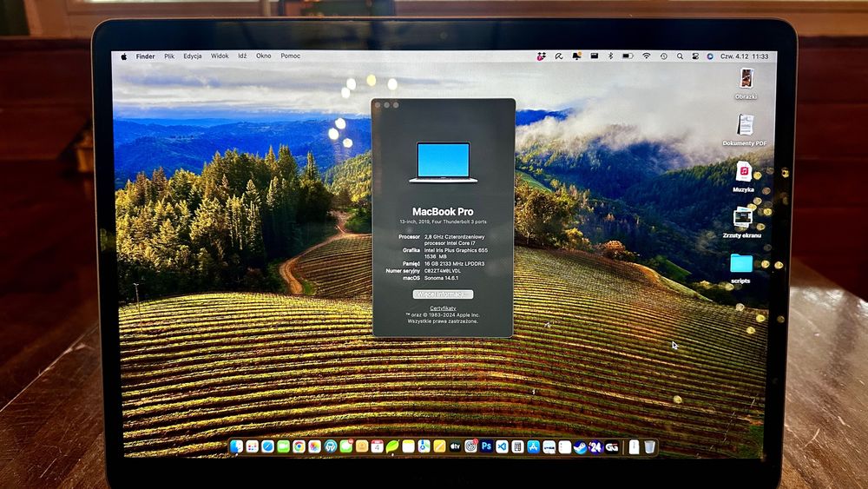Open the Widok menu

220,56
